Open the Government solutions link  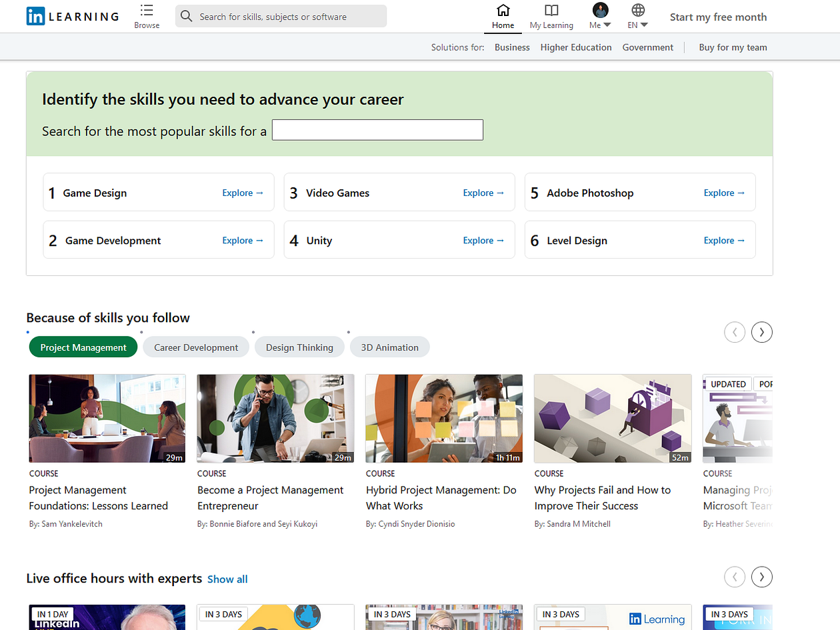648,47
